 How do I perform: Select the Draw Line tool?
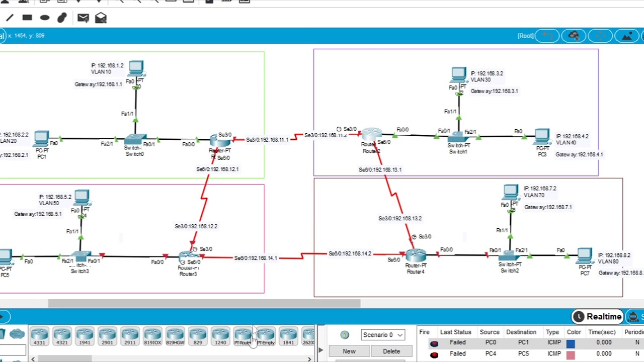(10, 18)
